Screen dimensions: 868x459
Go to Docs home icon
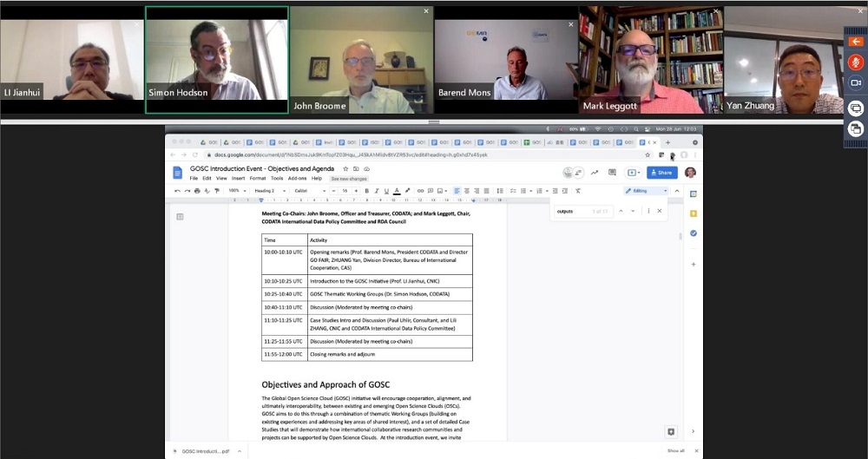[x=178, y=173]
